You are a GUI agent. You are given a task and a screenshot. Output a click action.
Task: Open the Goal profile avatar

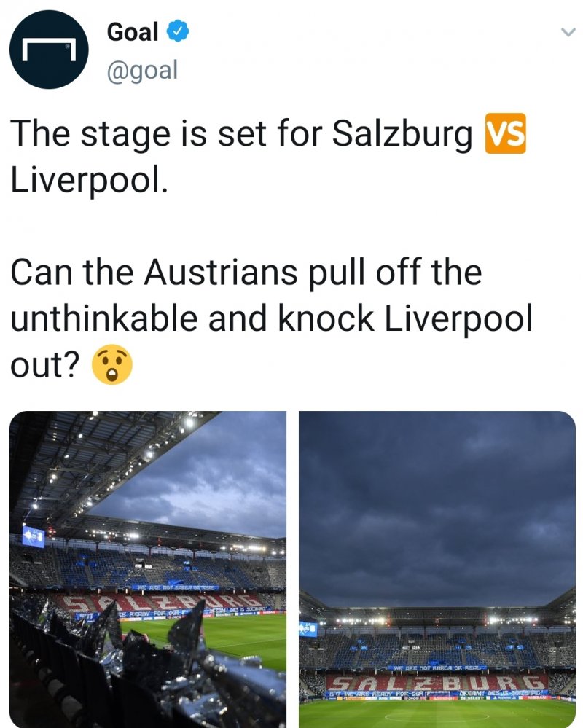click(x=50, y=50)
